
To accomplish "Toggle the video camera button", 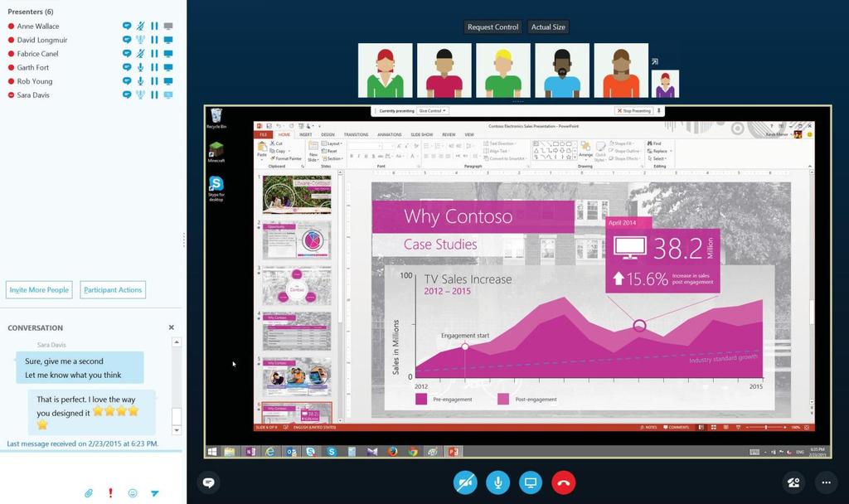I will [x=465, y=482].
